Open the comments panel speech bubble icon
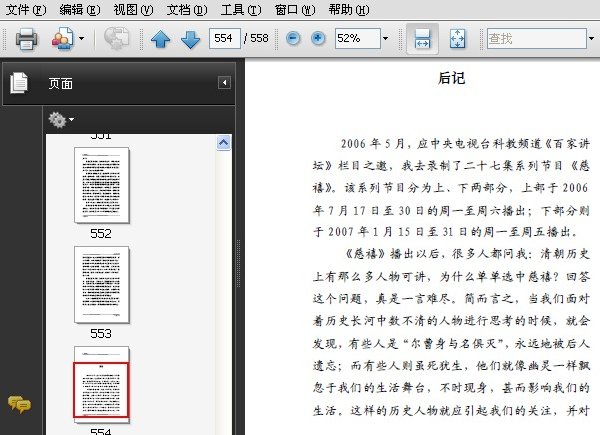 [19, 404]
